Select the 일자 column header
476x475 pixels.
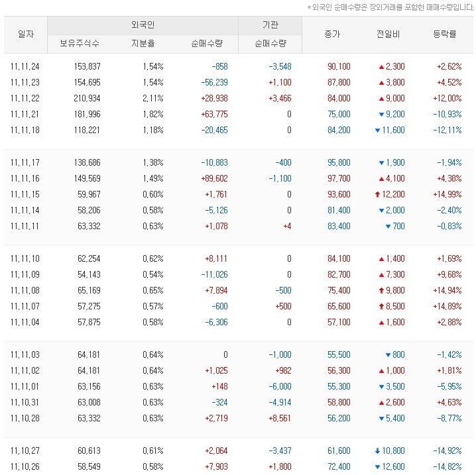click(26, 34)
